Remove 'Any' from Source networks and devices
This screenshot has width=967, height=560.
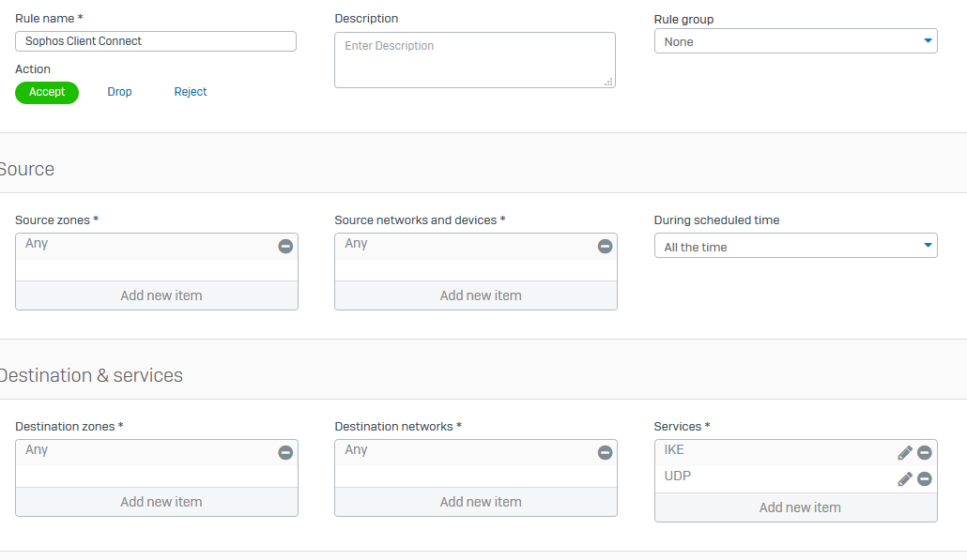606,246
